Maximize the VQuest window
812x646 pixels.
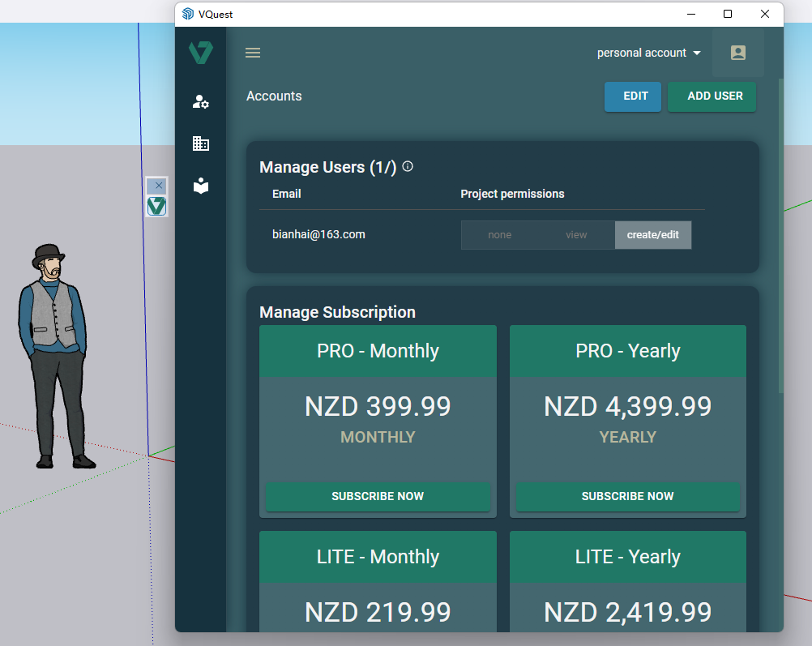[728, 14]
